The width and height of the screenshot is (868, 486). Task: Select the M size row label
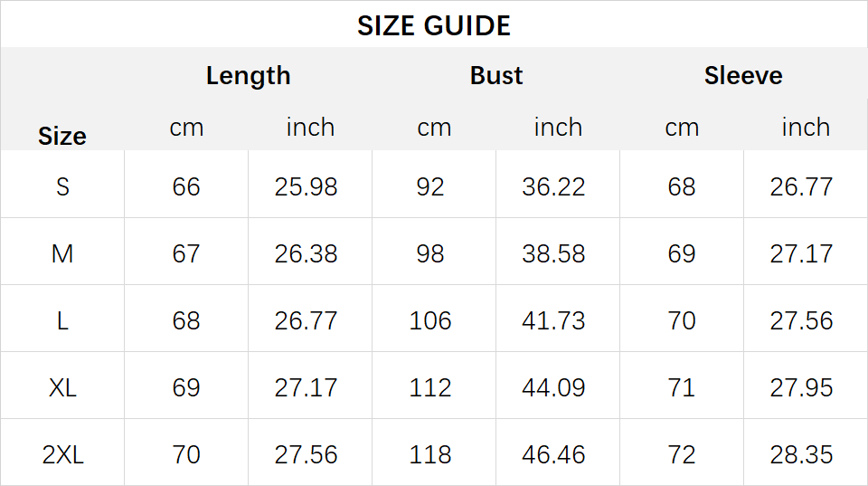click(62, 253)
